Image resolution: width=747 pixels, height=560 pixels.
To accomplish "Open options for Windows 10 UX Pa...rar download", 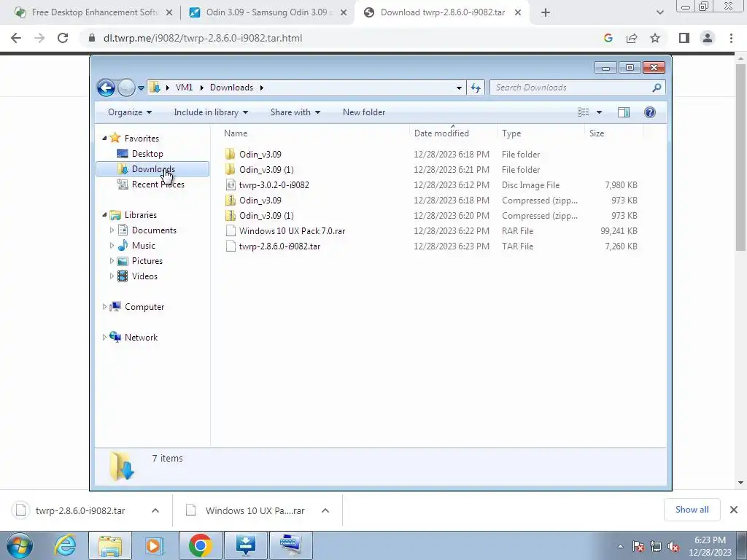I will coord(325,510).
